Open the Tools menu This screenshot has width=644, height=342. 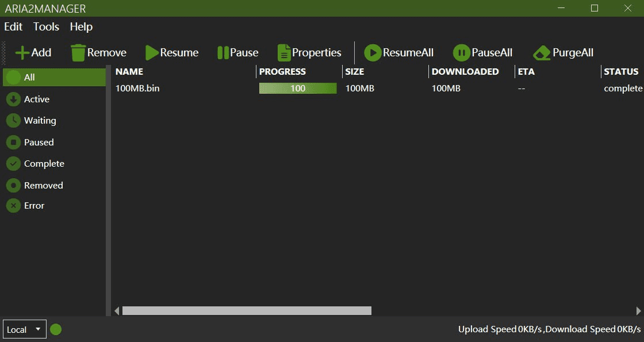coord(46,26)
